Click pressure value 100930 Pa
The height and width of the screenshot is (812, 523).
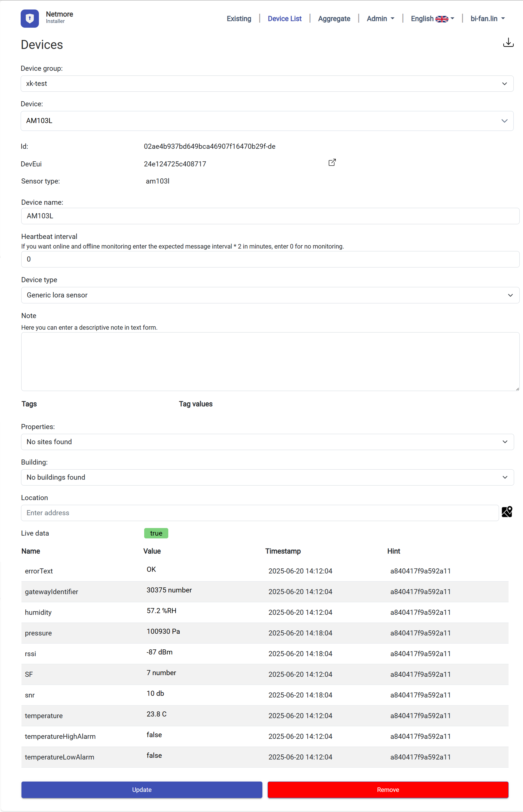163,632
